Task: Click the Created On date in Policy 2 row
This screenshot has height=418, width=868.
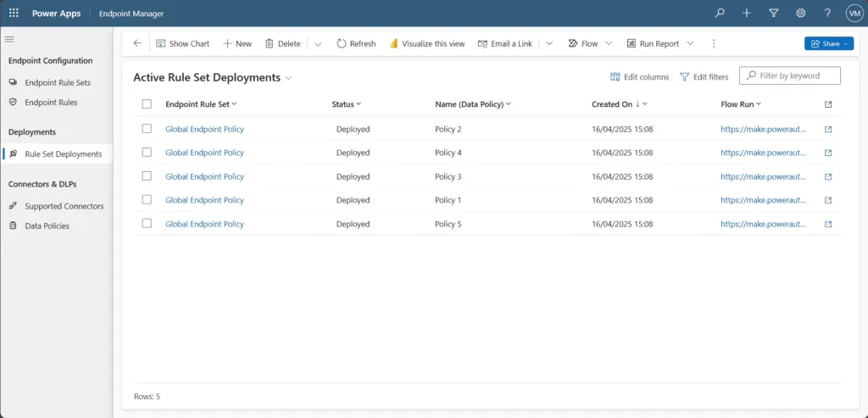Action: tap(622, 129)
